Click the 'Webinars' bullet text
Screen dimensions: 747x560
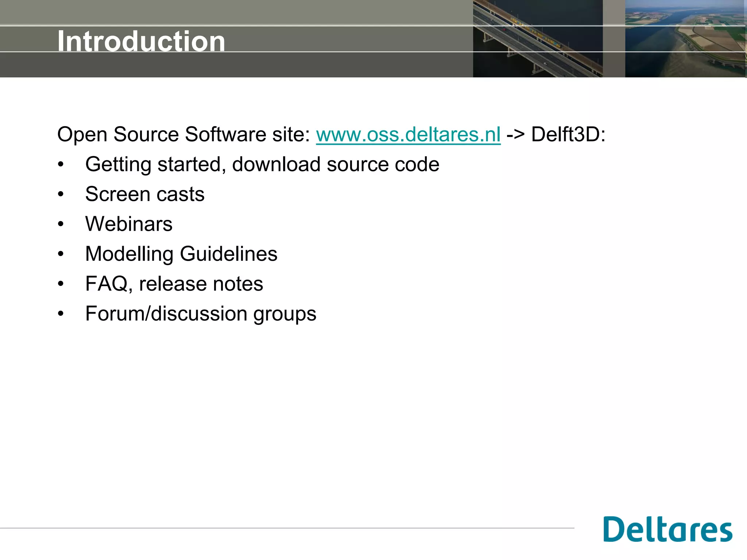pos(129,224)
